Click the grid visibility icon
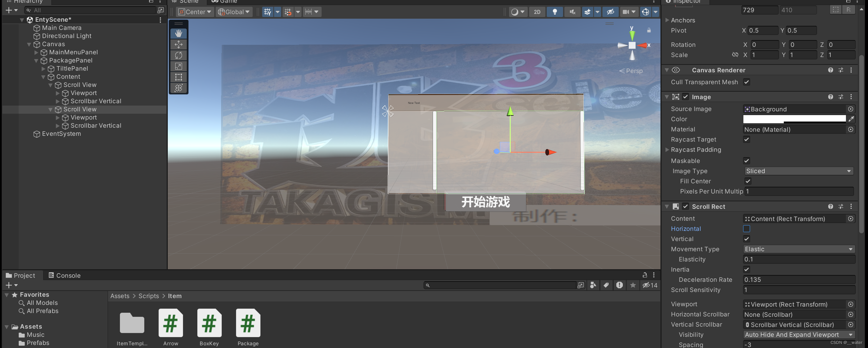The image size is (868, 348). tap(268, 12)
